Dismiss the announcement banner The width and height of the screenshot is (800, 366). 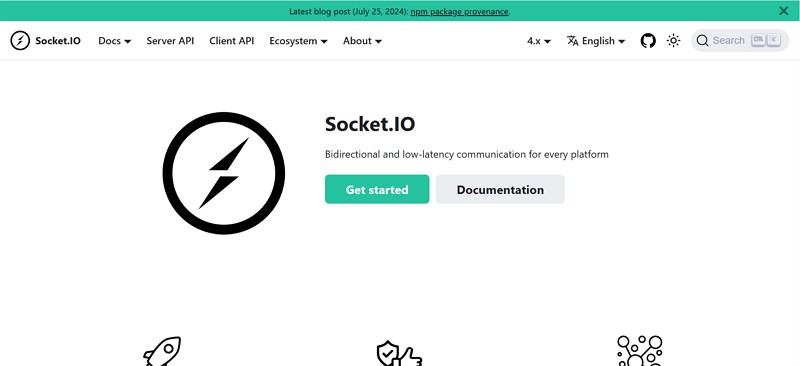(x=784, y=11)
